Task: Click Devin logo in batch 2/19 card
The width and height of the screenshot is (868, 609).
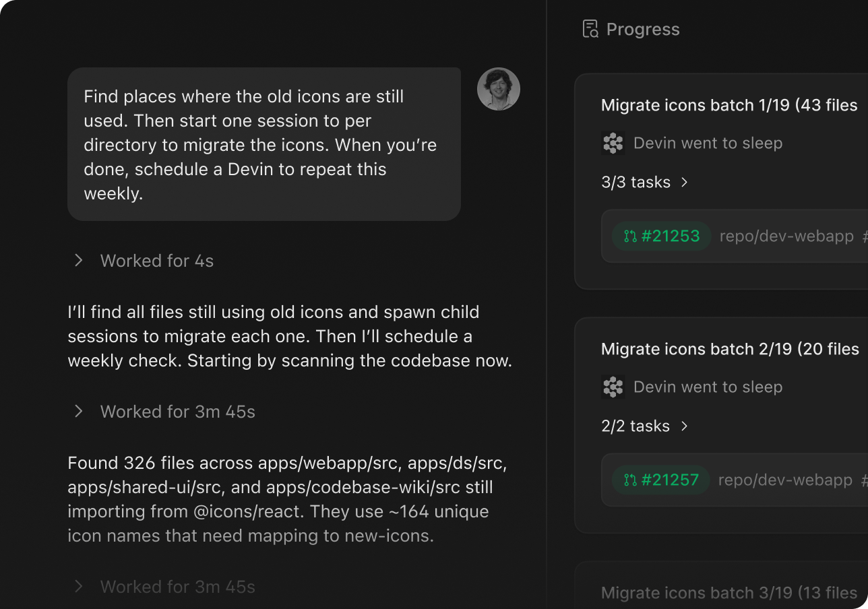Action: click(x=613, y=387)
